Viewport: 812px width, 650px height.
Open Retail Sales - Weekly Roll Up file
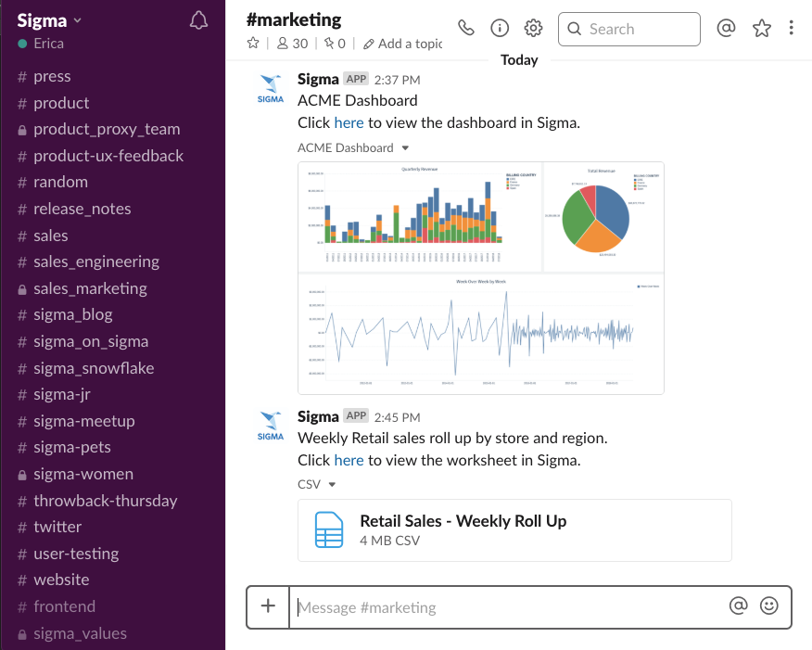click(x=514, y=530)
